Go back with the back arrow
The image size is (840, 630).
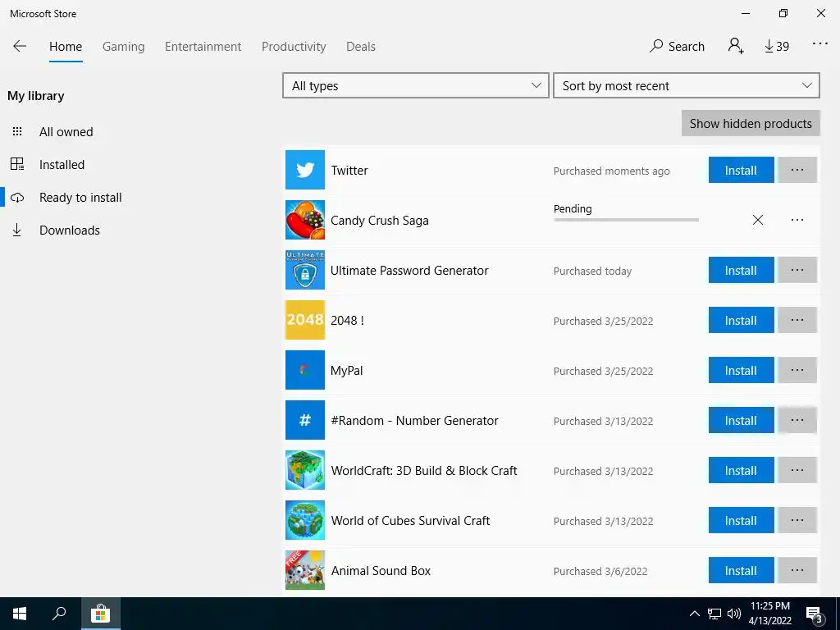(x=20, y=46)
